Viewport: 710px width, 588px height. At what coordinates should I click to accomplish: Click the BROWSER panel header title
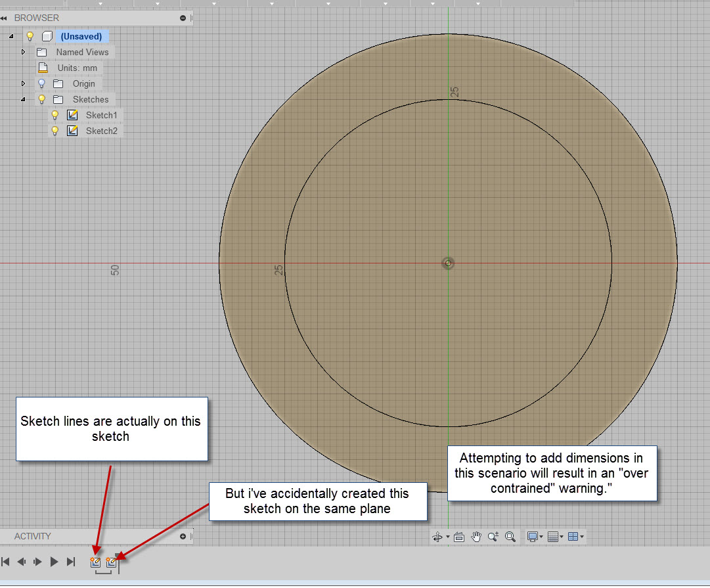[x=37, y=18]
